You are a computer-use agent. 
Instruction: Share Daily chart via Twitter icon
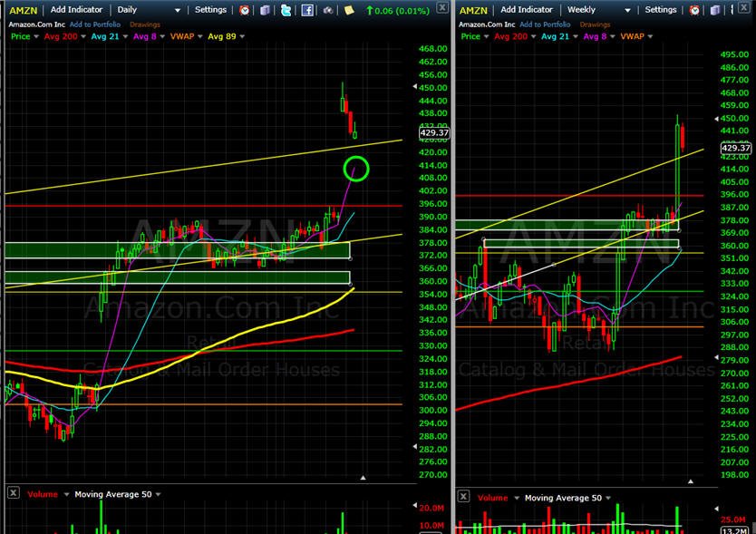[286, 10]
